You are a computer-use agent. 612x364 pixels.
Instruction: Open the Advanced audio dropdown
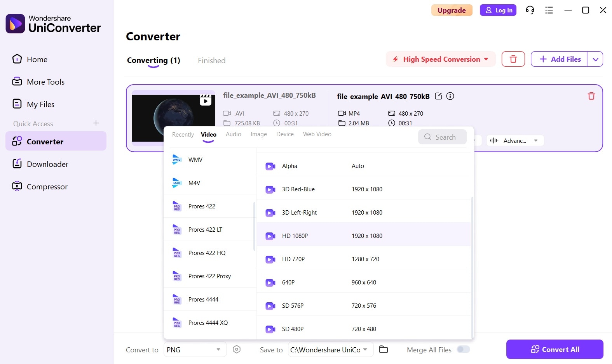pos(515,140)
